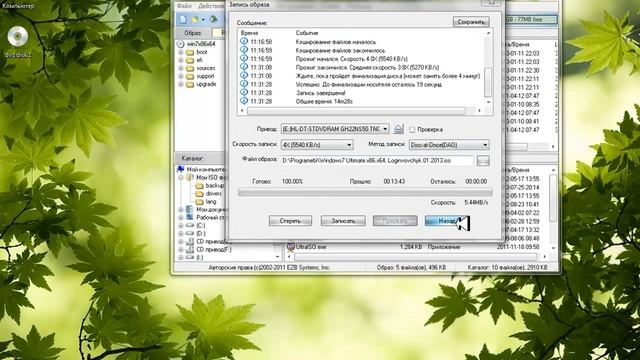Open the dropdown arrow beside the Open icon

point(203,20)
